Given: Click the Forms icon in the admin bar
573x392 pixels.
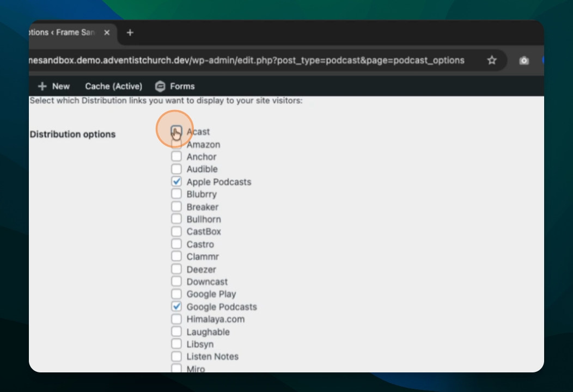Looking at the screenshot, I should (160, 86).
